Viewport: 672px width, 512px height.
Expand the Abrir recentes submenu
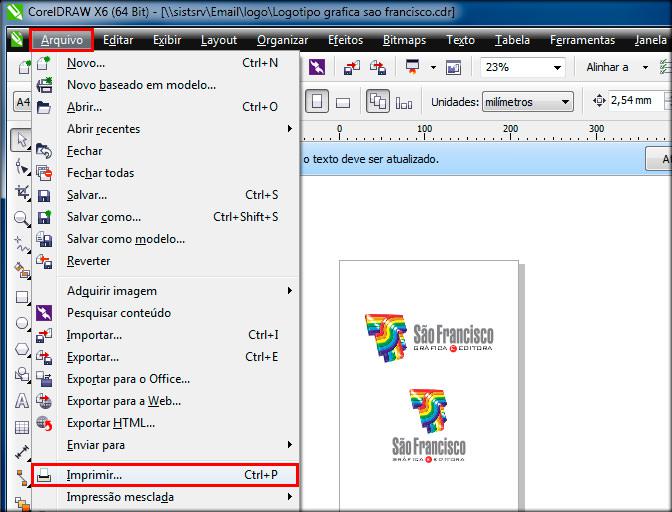165,129
